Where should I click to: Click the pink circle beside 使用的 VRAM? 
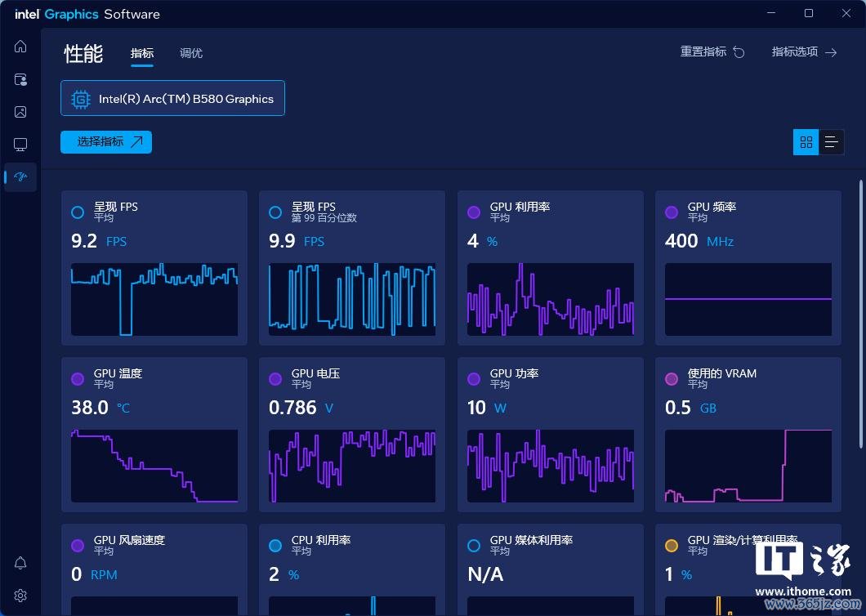coord(671,379)
